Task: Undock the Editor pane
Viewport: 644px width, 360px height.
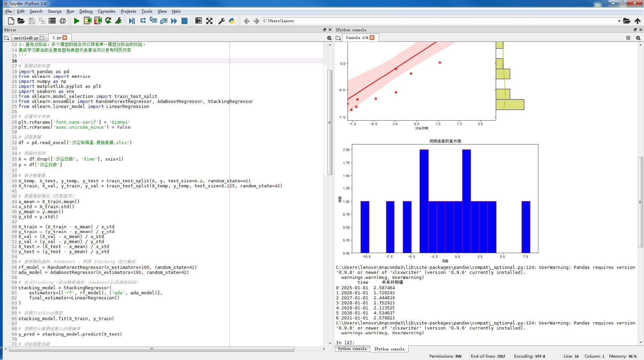Action: [x=324, y=30]
